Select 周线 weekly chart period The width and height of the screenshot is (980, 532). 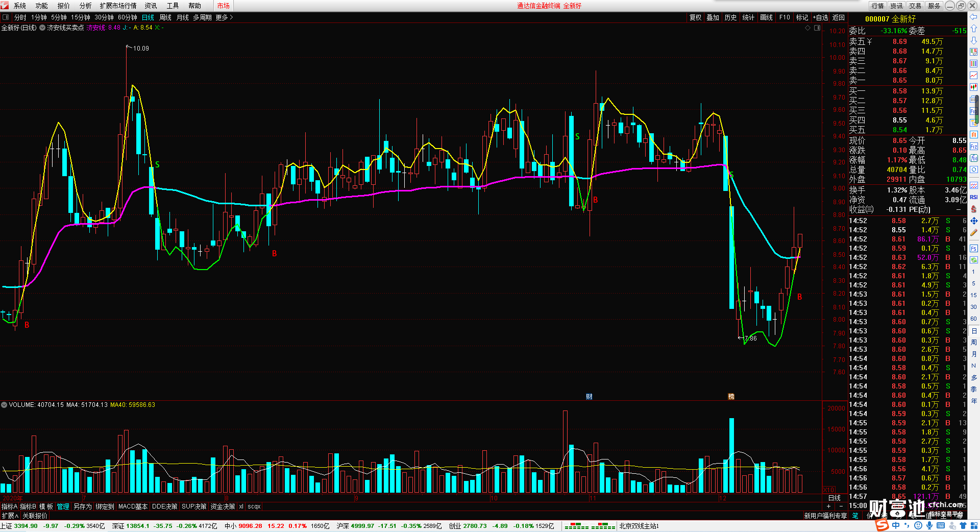(x=165, y=17)
